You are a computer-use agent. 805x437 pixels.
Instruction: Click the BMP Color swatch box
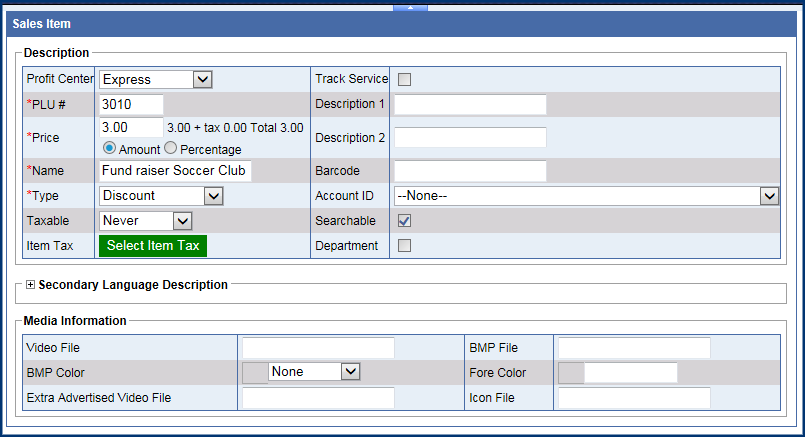click(x=255, y=372)
